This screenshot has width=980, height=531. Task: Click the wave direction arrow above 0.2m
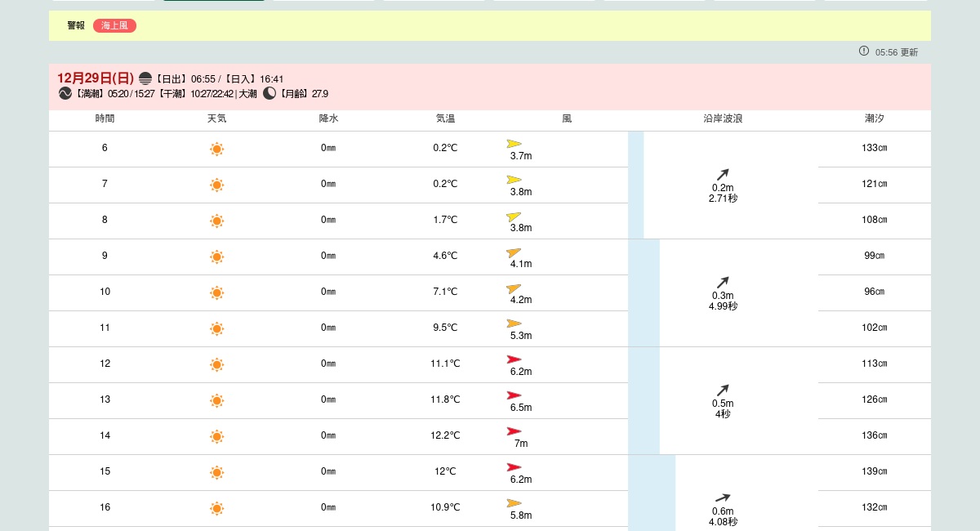coord(723,174)
